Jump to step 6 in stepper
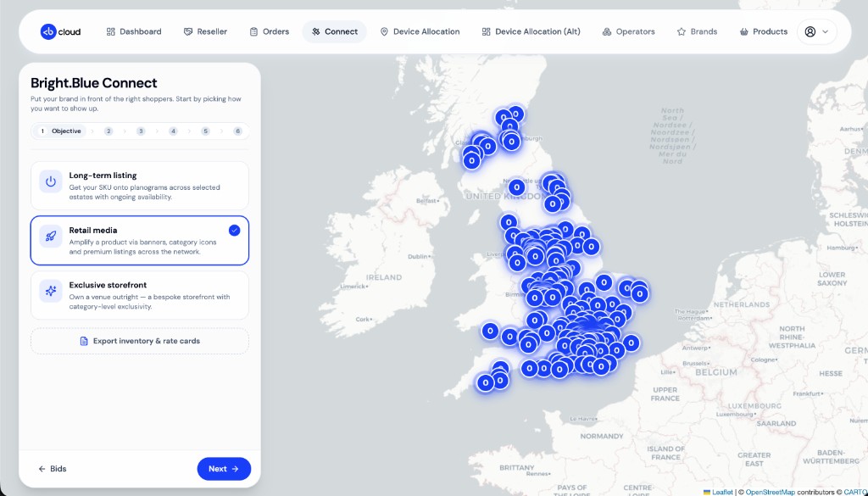The height and width of the screenshot is (496, 868). (237, 131)
